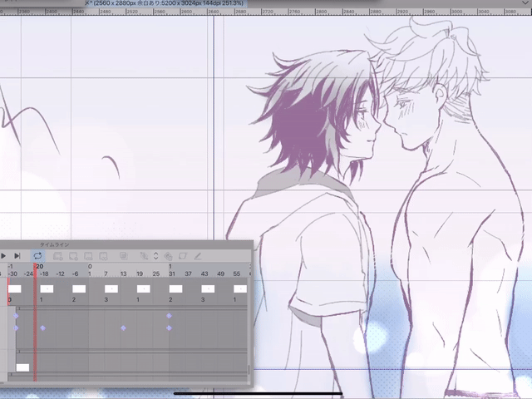Select cel 3 thumbnail starting at frame 43

pyautogui.click(x=208, y=288)
